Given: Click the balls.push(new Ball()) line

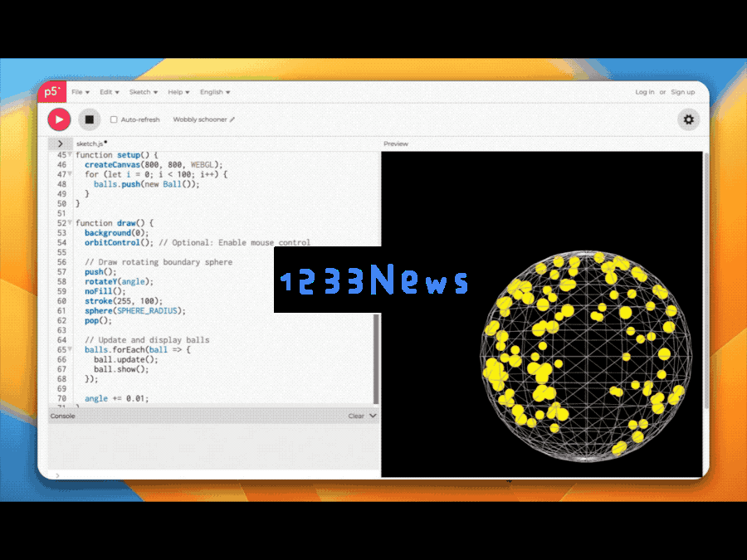Looking at the screenshot, I should coord(147,184).
